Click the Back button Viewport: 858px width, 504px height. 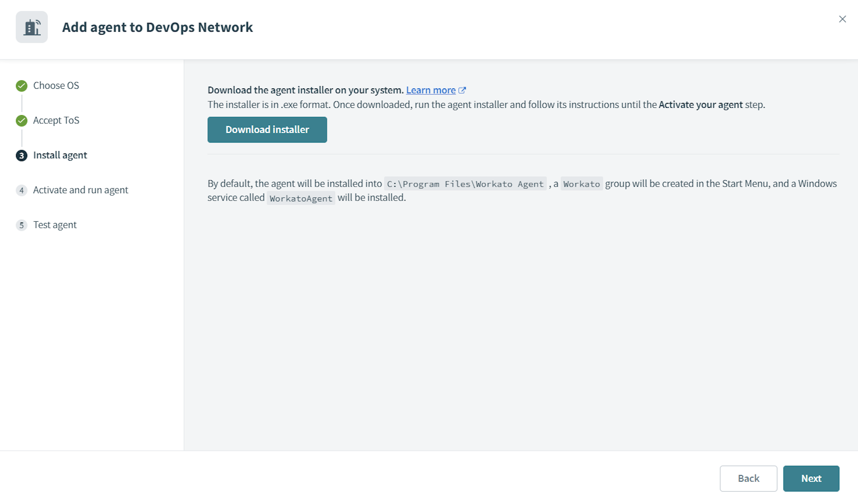tap(748, 478)
